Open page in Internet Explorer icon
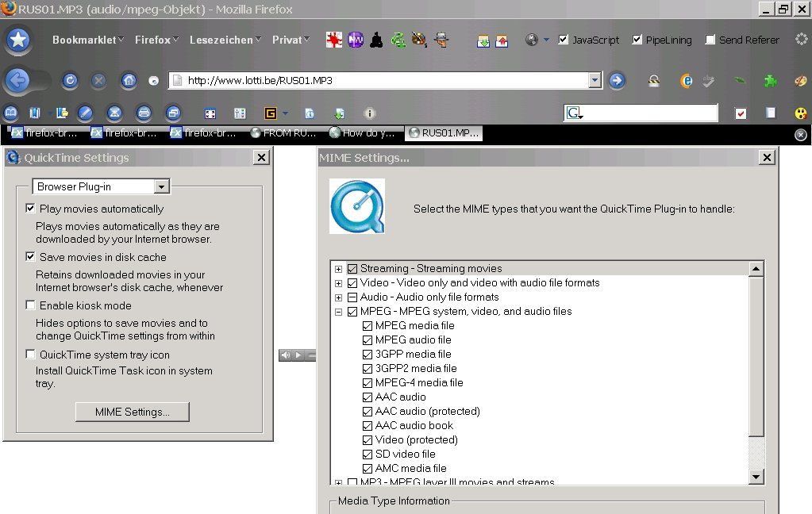This screenshot has height=514, width=812. 686,81
